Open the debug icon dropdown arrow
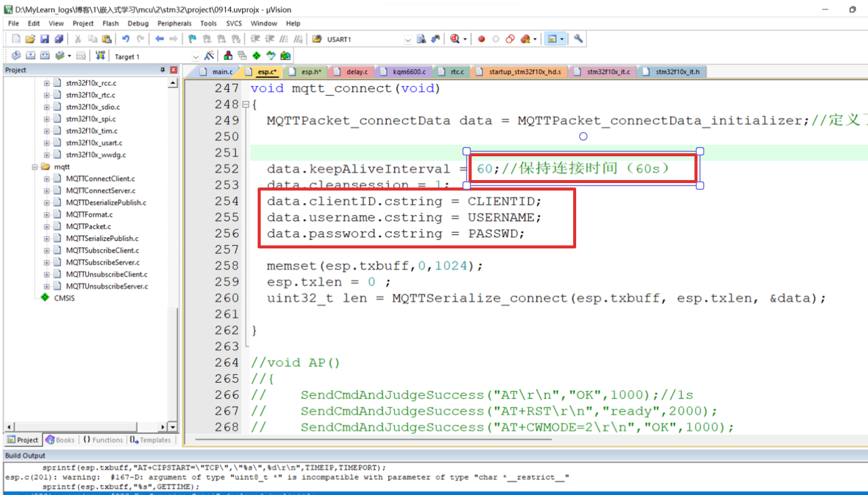Screen dimensions: 868x495 pos(465,39)
